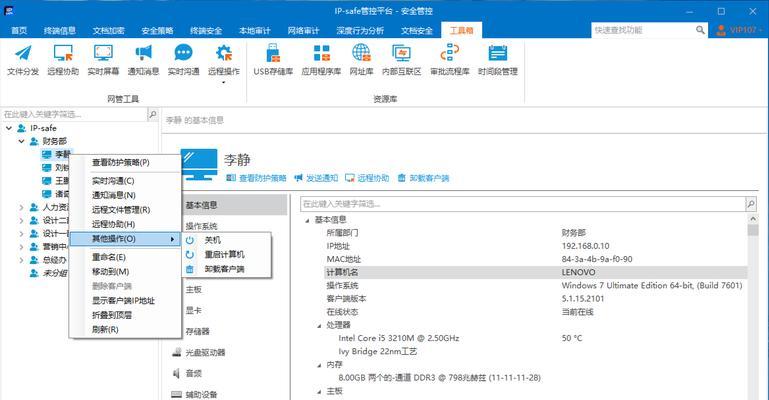Click the 发送通知 link
The image size is (769, 400).
[316, 178]
